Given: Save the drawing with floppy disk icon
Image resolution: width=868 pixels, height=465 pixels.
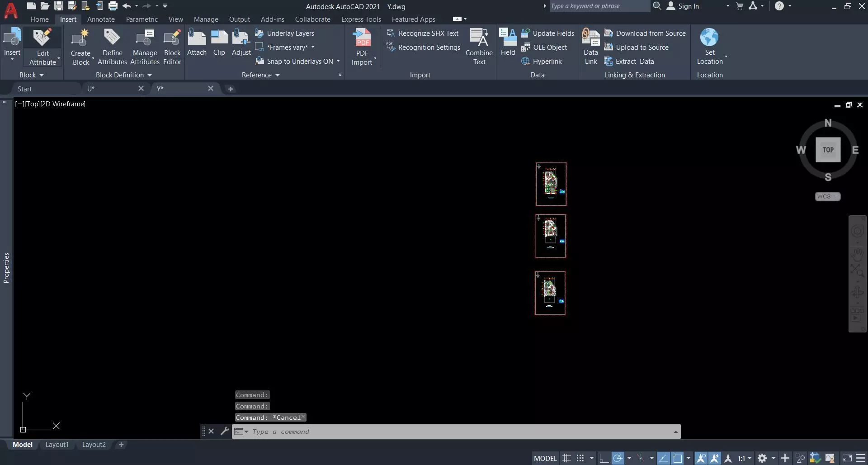Looking at the screenshot, I should pyautogui.click(x=59, y=6).
